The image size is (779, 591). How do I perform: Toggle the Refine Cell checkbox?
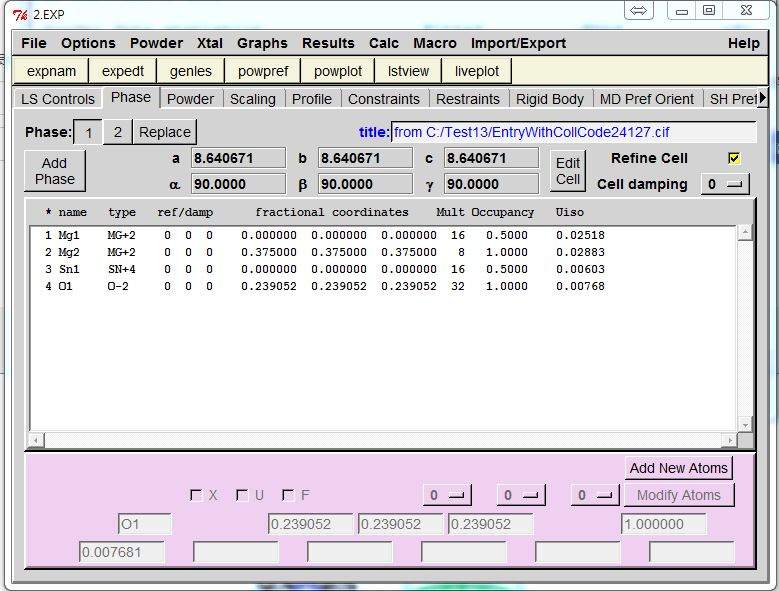coord(734,159)
